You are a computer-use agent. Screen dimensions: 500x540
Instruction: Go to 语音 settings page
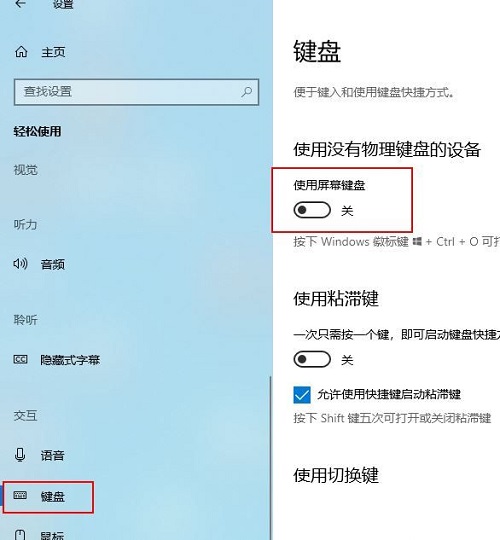coord(53,456)
